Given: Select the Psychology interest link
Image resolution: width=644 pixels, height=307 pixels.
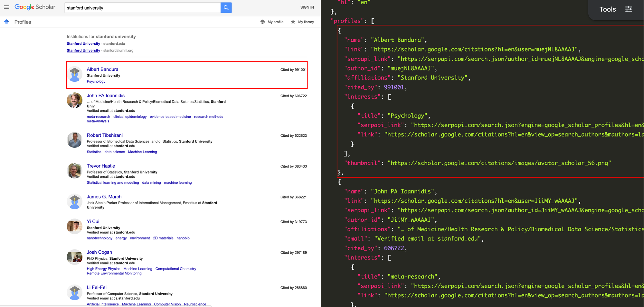Looking at the screenshot, I should point(96,81).
